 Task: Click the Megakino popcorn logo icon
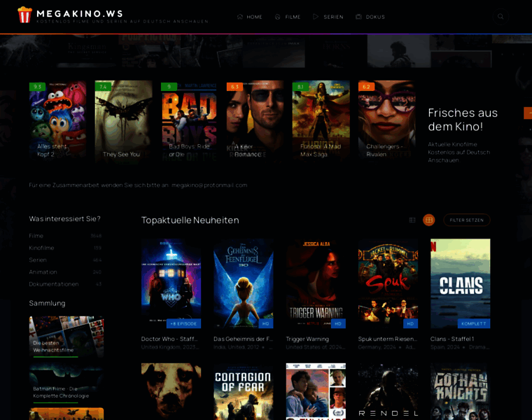tap(24, 15)
